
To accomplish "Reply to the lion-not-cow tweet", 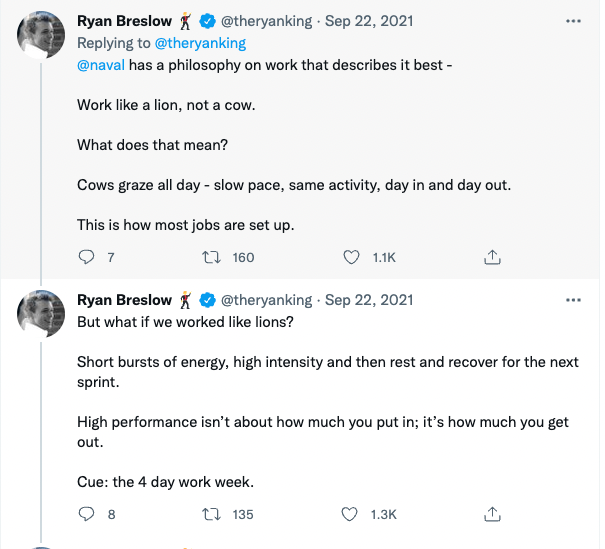I will click(x=86, y=257).
